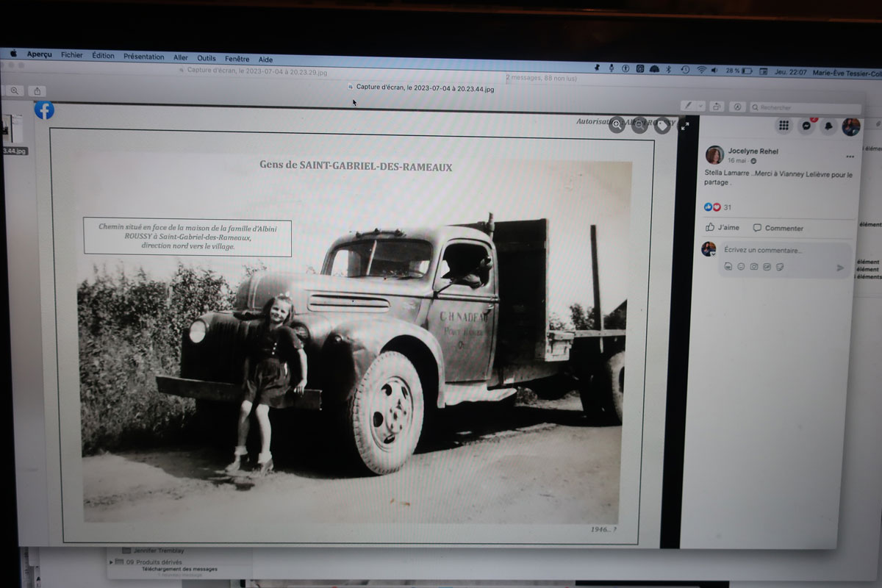Click the Écrivez un commentaire field
The width and height of the screenshot is (882, 588).
point(779,251)
